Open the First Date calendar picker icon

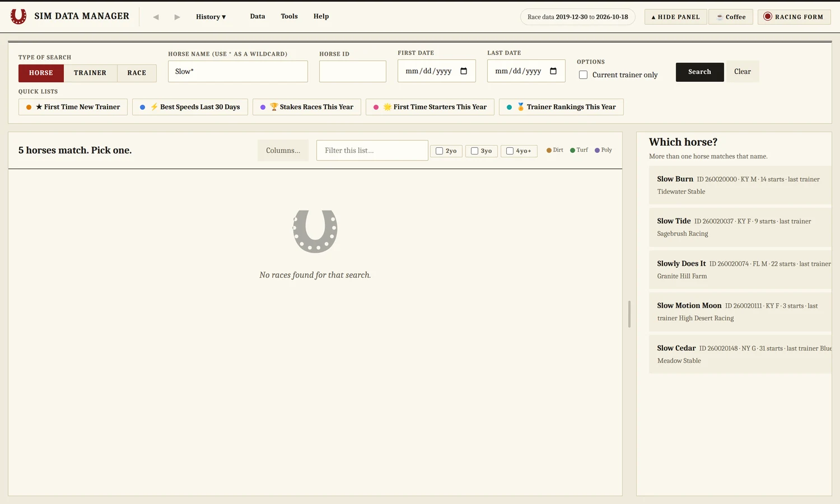(x=464, y=71)
